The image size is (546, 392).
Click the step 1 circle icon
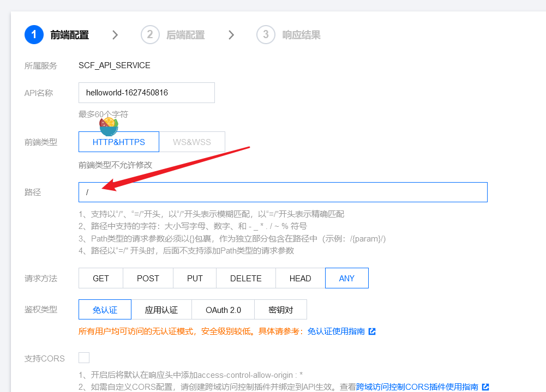(34, 35)
